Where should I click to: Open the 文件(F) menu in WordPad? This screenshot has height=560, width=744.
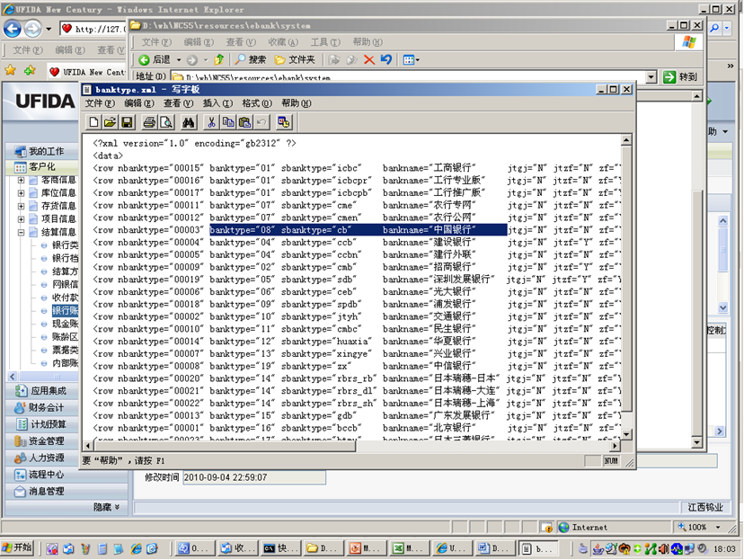100,103
